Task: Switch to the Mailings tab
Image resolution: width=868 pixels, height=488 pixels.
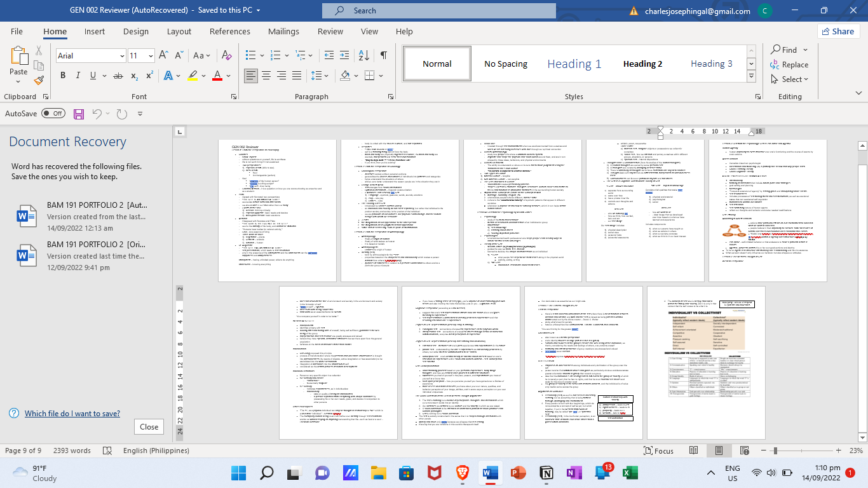Action: (283, 32)
